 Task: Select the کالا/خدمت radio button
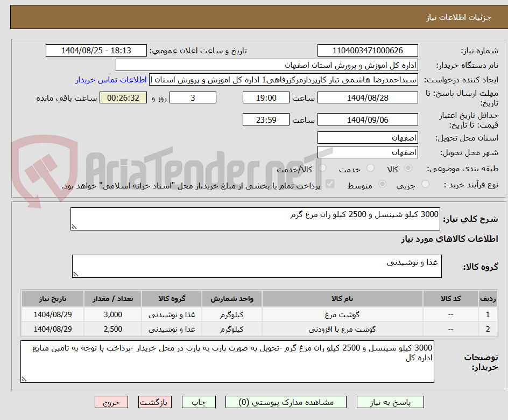pos(322,168)
